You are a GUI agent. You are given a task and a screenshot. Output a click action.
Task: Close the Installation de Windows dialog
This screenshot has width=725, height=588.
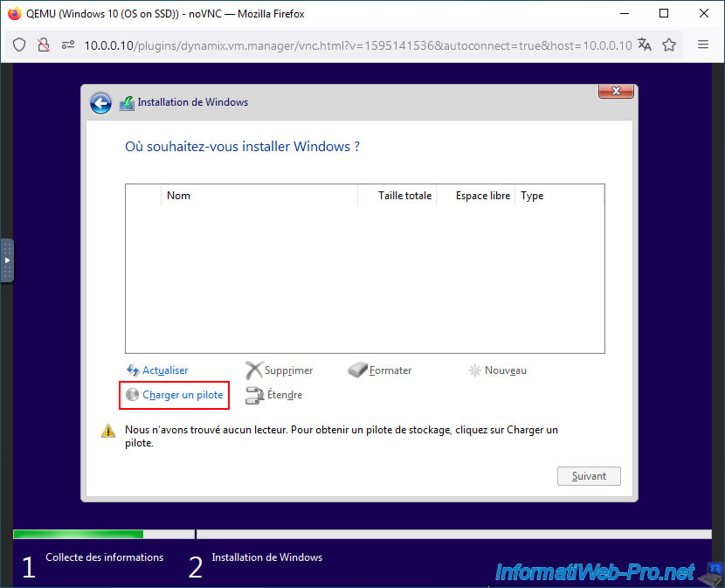click(x=616, y=91)
